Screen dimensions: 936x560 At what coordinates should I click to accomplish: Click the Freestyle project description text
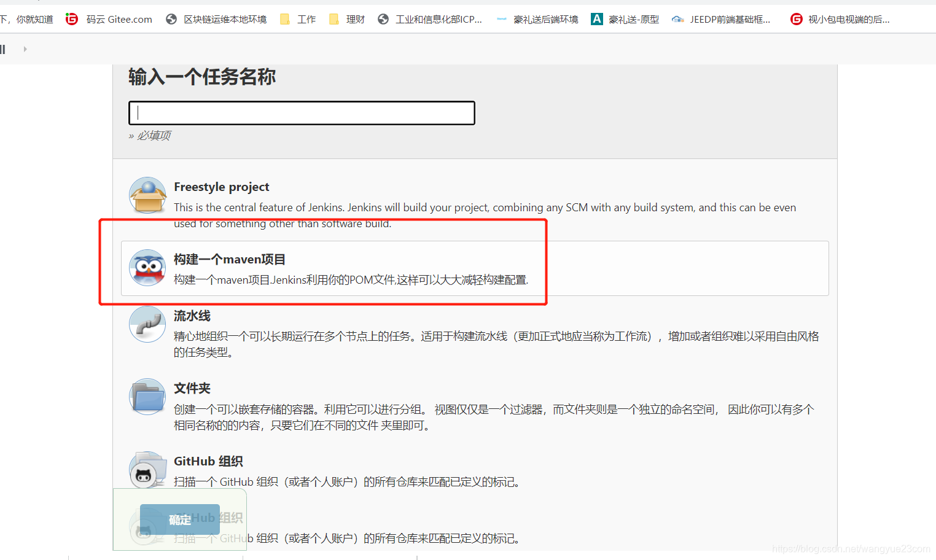[x=485, y=216]
